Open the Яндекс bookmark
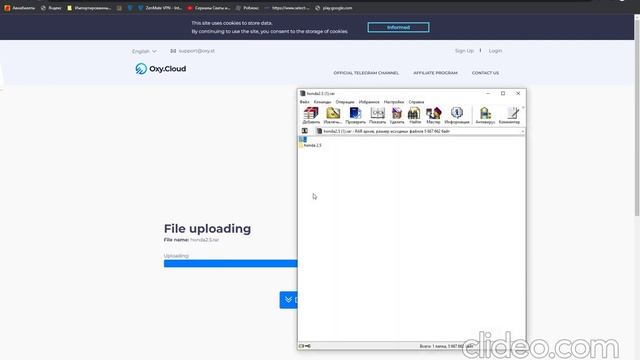640x360 pixels. point(51,8)
